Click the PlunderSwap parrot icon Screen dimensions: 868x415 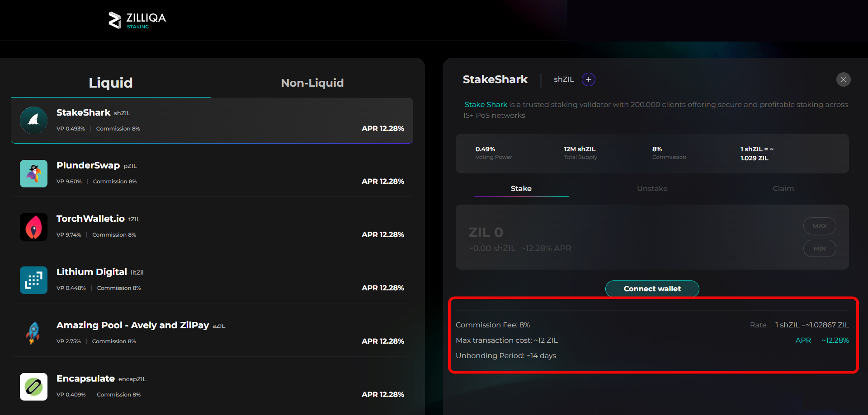tap(33, 173)
